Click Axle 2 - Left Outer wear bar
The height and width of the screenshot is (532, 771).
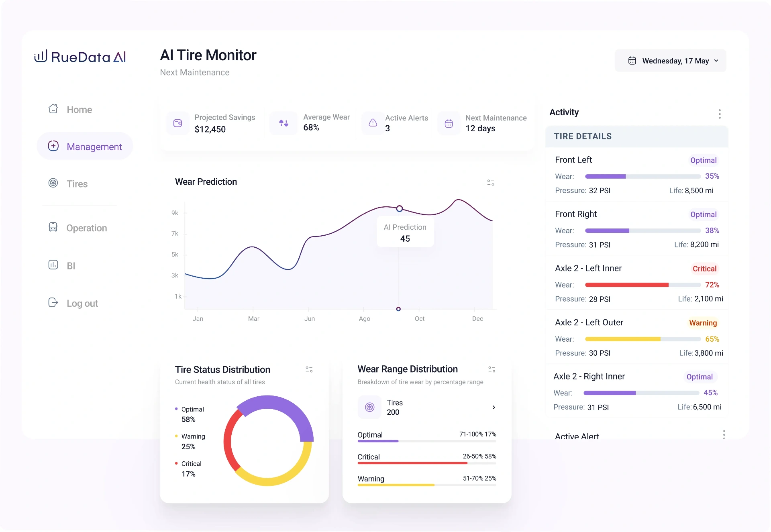pyautogui.click(x=643, y=339)
